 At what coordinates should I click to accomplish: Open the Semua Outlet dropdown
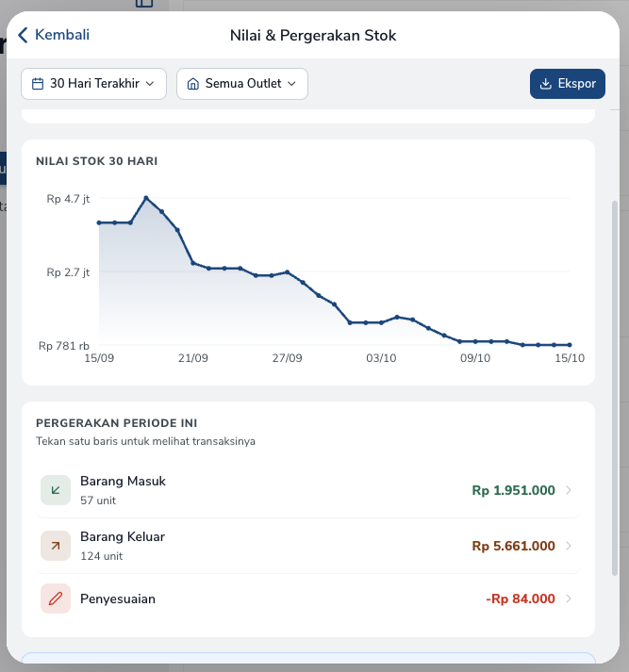pos(242,84)
